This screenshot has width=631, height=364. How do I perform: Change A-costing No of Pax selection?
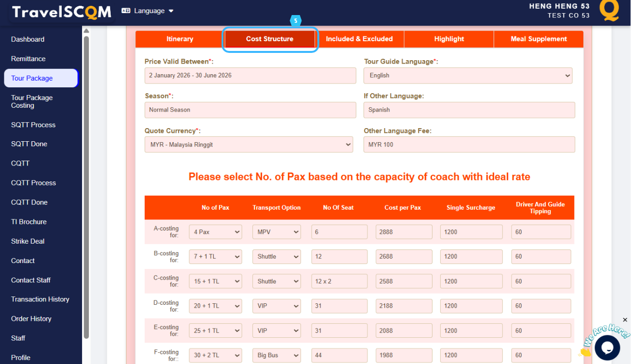tap(215, 232)
